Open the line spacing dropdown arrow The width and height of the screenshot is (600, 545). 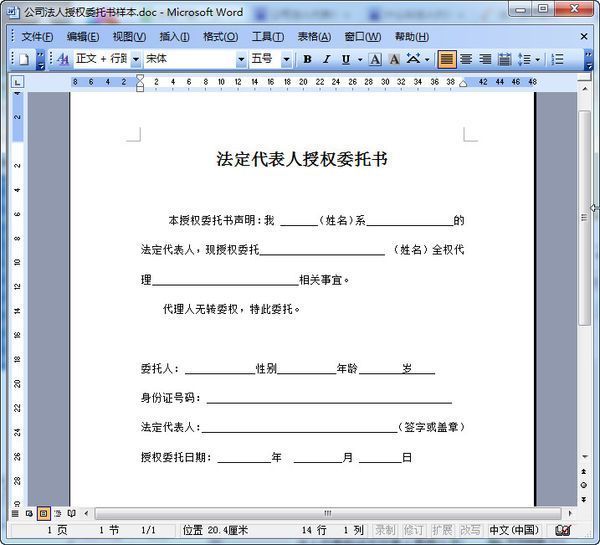click(x=537, y=60)
